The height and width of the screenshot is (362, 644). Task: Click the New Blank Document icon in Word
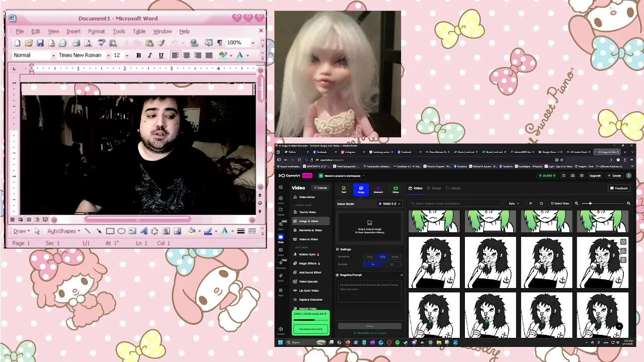(18, 43)
